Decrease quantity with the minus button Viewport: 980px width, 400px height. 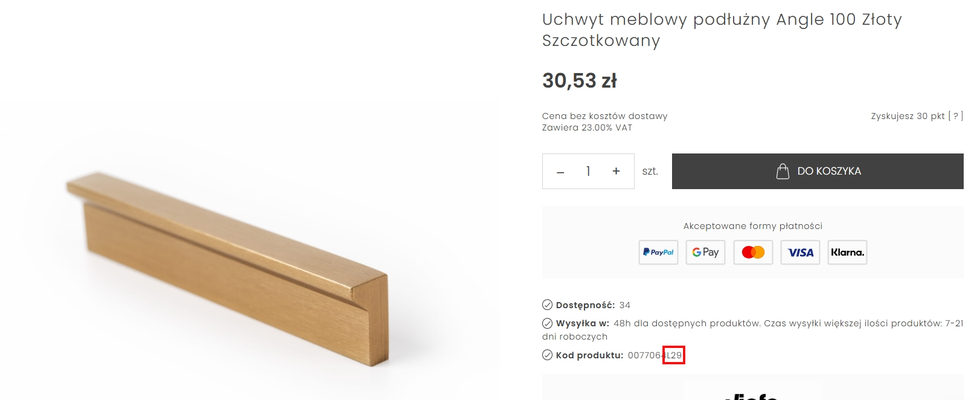(x=560, y=171)
